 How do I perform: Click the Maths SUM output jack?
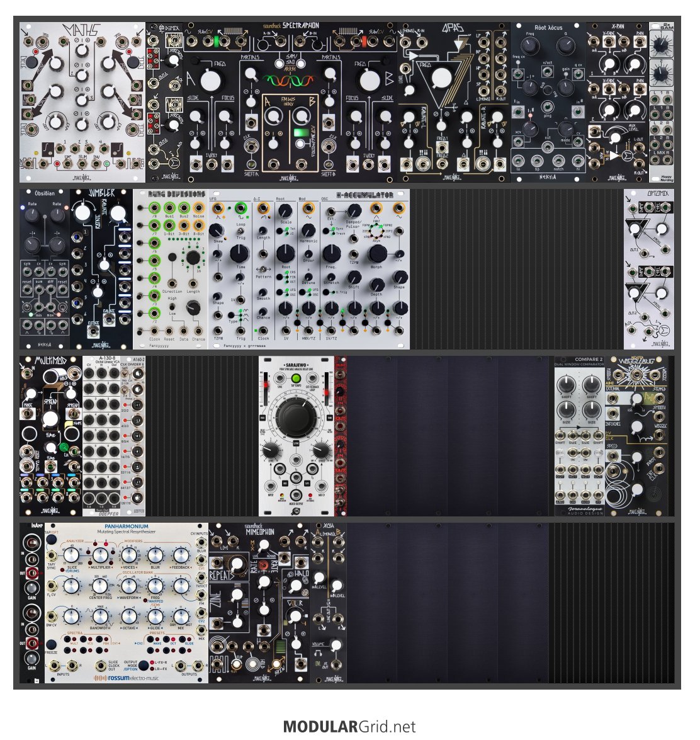point(82,164)
